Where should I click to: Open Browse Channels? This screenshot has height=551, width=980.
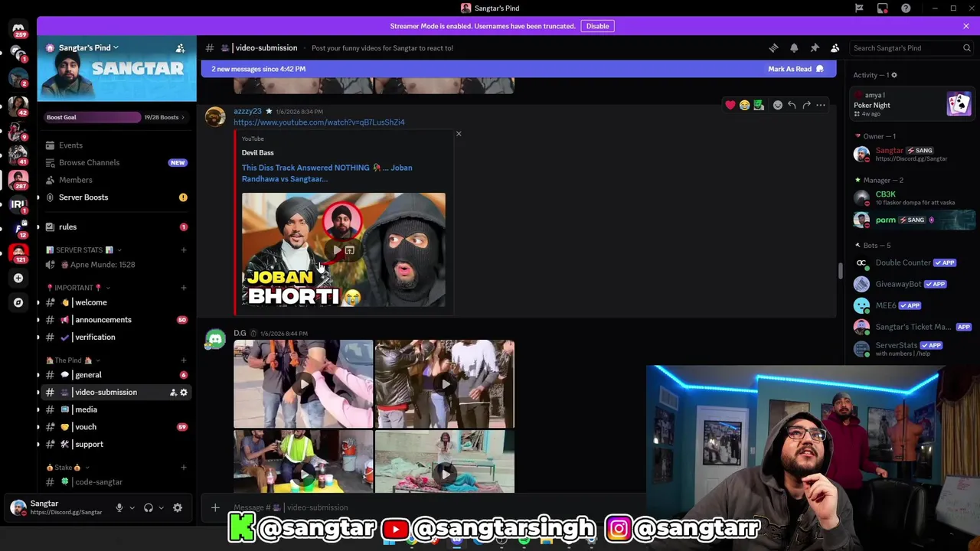[116, 162]
